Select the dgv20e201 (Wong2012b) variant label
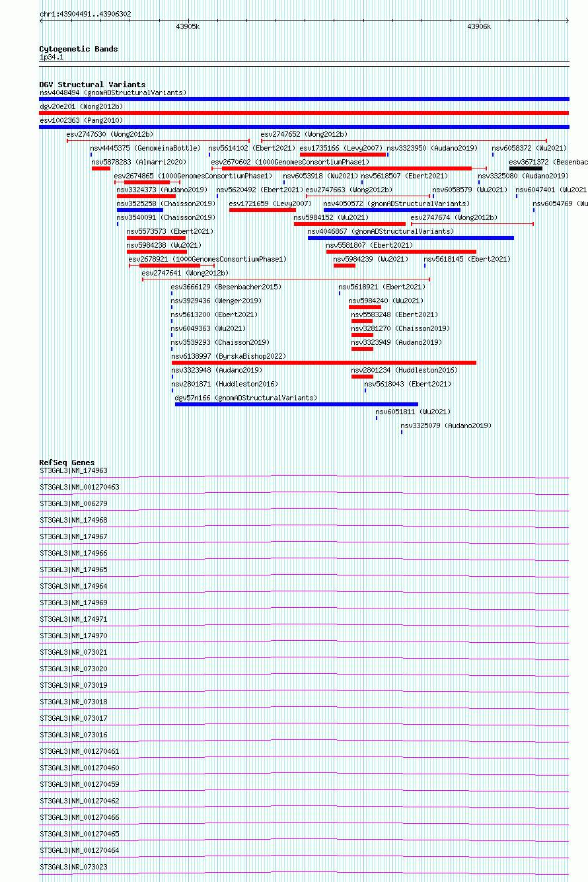Screen dimensions: 588x882 81,106
